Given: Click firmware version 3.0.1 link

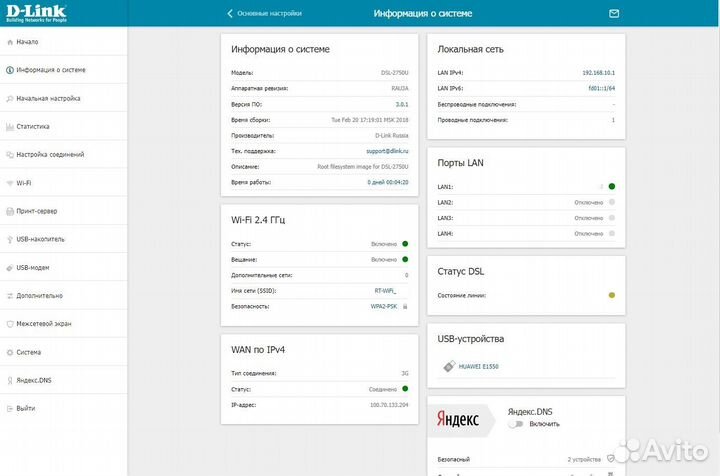Looking at the screenshot, I should [x=402, y=105].
